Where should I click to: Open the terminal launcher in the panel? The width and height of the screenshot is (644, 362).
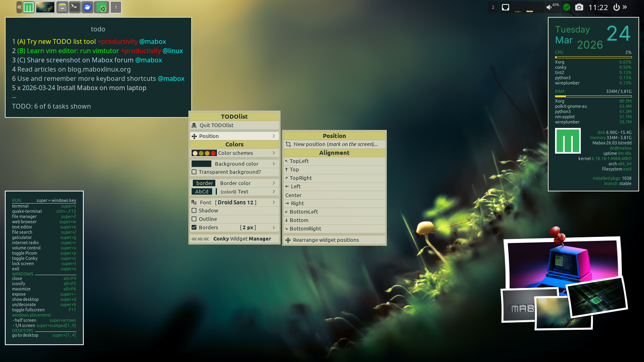point(74,7)
